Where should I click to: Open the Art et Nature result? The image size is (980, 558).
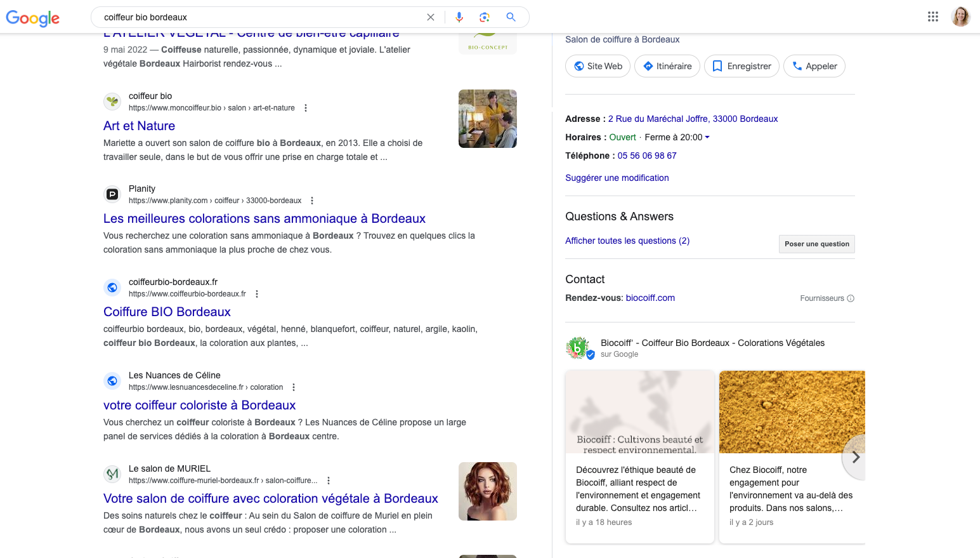tap(139, 126)
